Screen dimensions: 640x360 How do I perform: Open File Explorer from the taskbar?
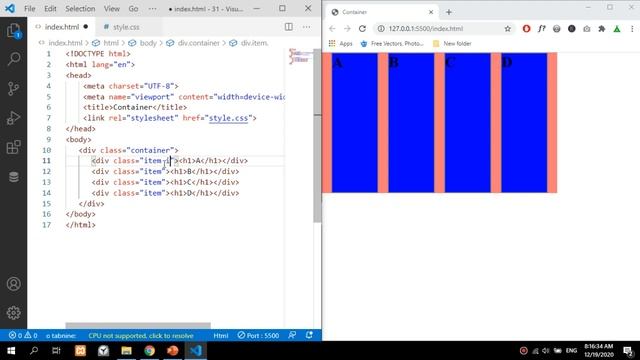tap(126, 351)
